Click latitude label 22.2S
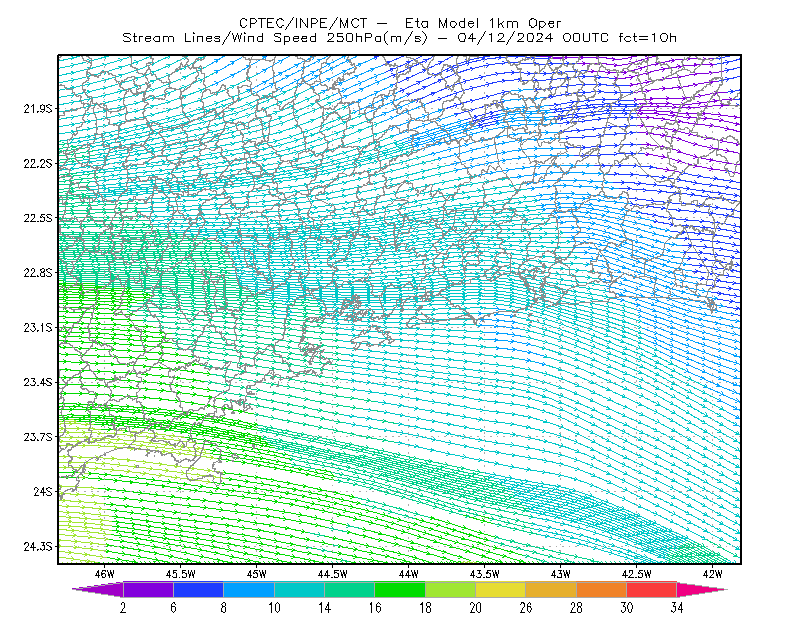800x618 pixels. coord(37,163)
